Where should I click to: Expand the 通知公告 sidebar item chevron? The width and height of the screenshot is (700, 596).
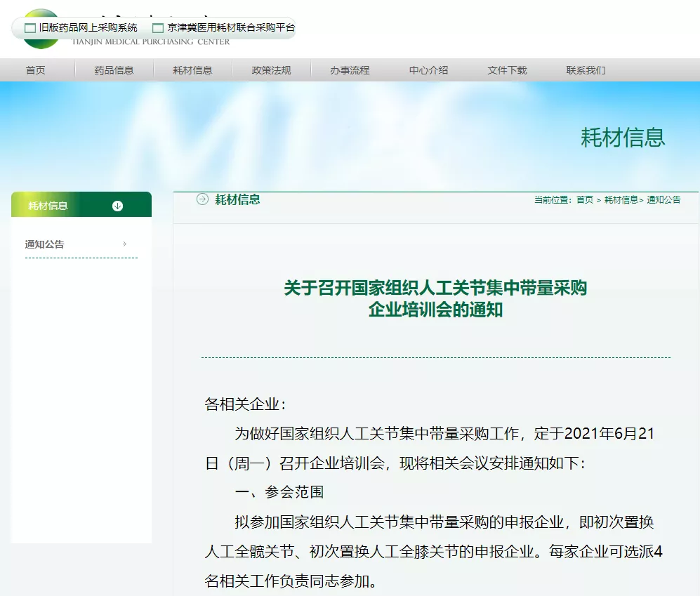tap(125, 244)
